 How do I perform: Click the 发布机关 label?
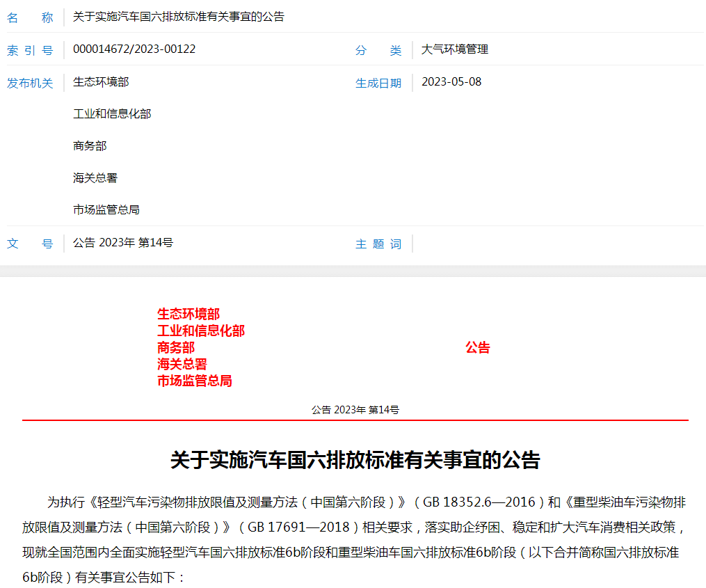click(30, 83)
